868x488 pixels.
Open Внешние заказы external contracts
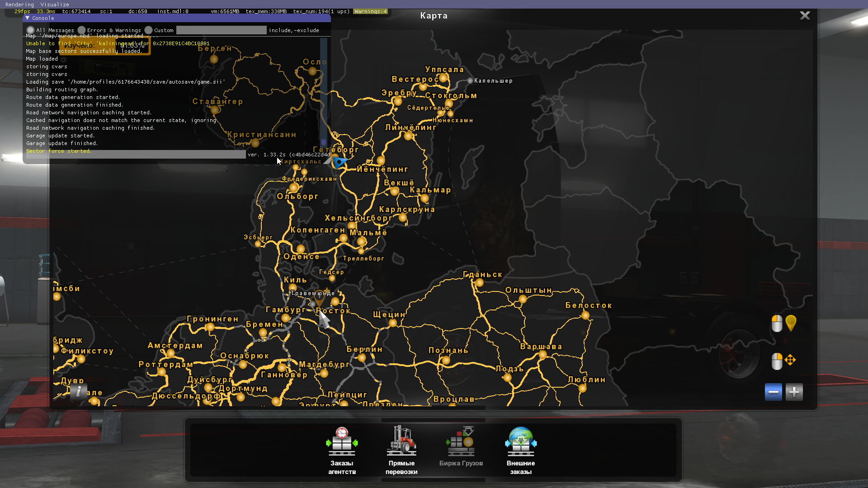521,450
